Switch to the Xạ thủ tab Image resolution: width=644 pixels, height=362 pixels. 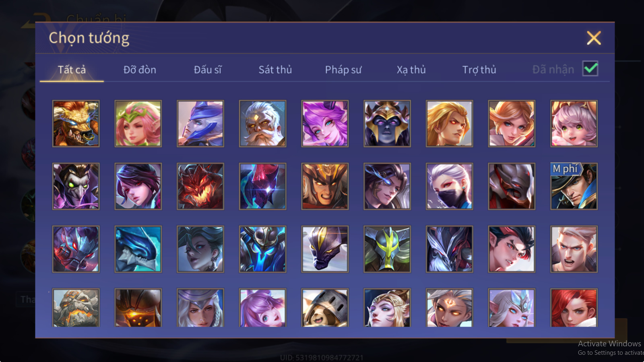tap(411, 70)
